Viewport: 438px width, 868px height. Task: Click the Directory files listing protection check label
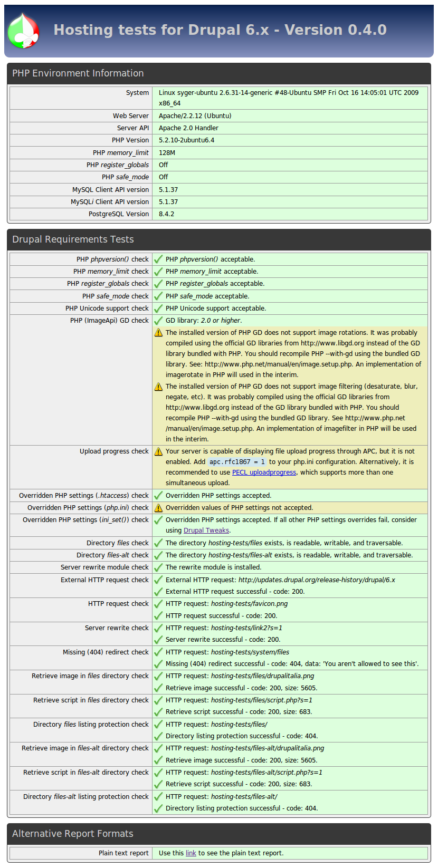click(x=91, y=725)
